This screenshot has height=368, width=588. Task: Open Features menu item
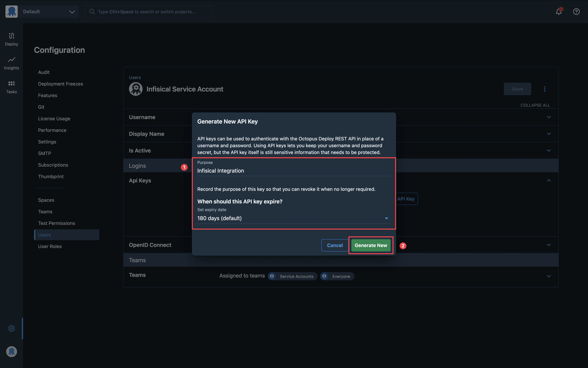point(48,95)
